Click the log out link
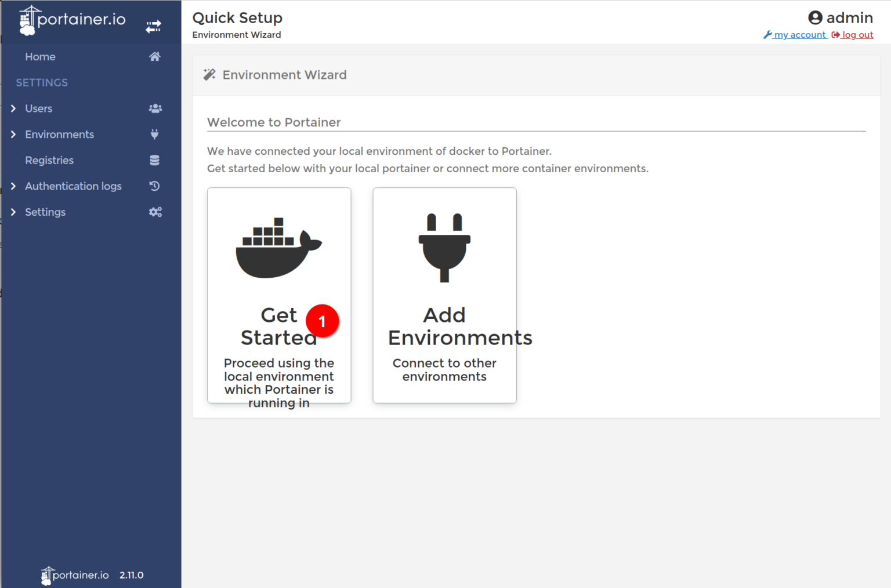Screen dimensions: 891x588 (x=852, y=35)
